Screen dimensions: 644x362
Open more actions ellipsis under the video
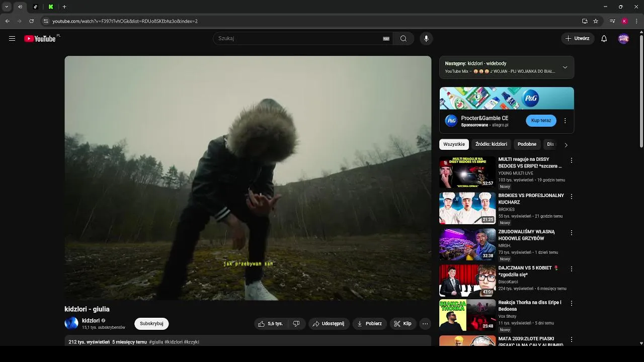tap(425, 324)
